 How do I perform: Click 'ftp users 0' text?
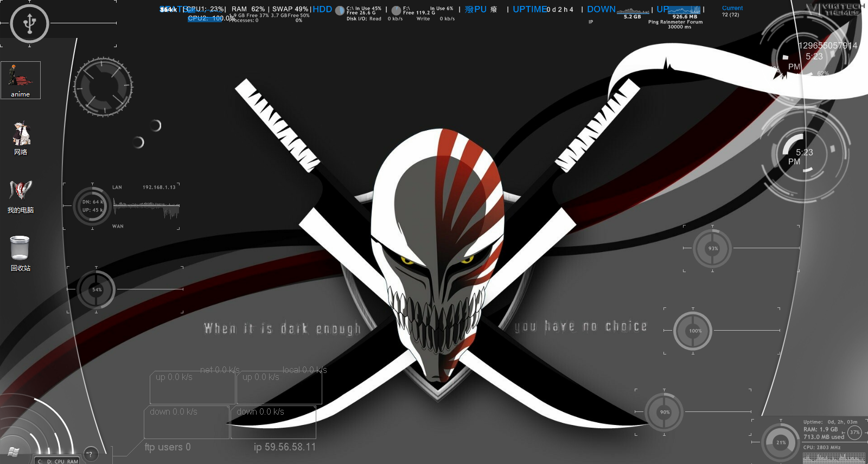(x=168, y=447)
